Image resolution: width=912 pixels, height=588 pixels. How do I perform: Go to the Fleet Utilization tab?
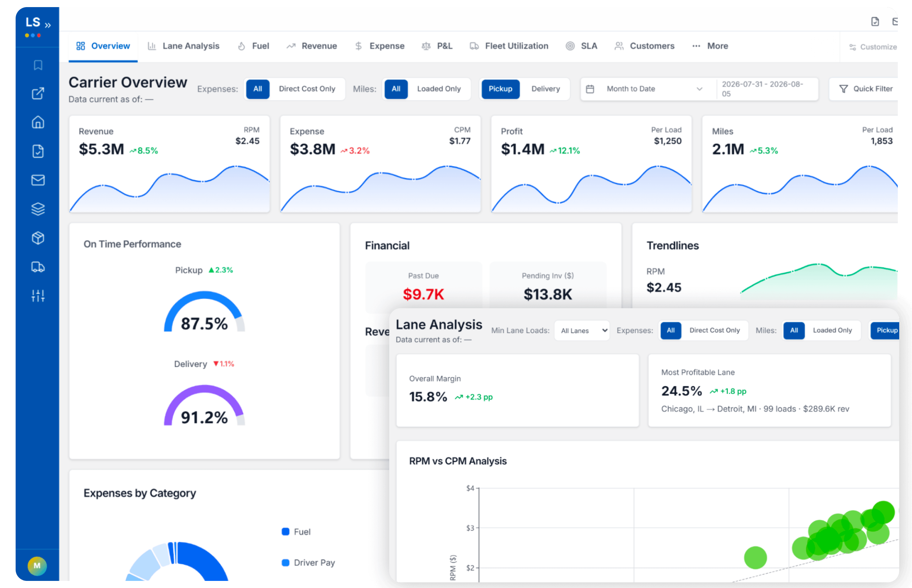pos(509,46)
